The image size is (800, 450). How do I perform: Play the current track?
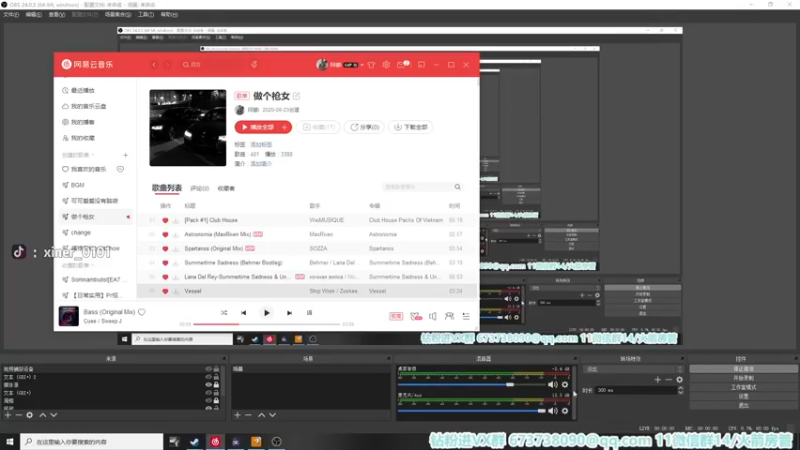click(266, 313)
